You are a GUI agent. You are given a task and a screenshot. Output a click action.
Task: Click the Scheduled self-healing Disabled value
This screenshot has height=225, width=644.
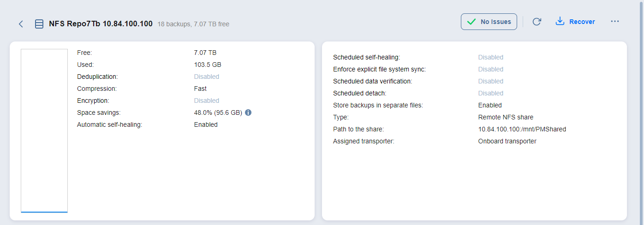coord(490,57)
